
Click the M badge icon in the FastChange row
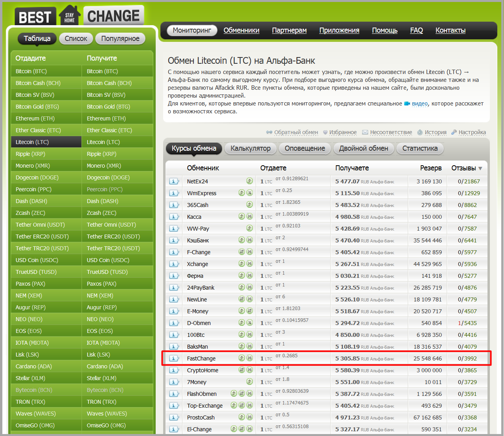[249, 358]
